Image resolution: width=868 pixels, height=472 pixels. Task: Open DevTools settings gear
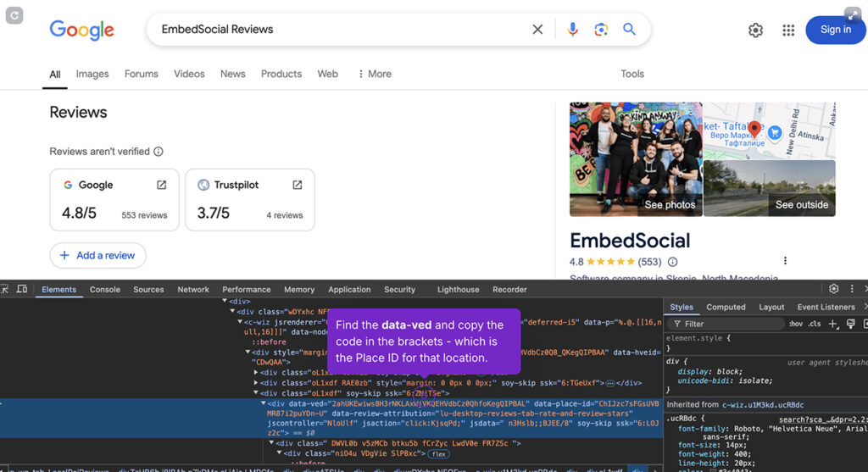pos(834,289)
